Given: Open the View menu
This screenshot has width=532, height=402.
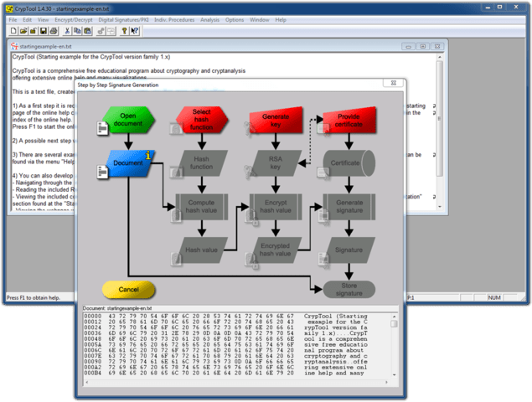Looking at the screenshot, I should tap(43, 20).
